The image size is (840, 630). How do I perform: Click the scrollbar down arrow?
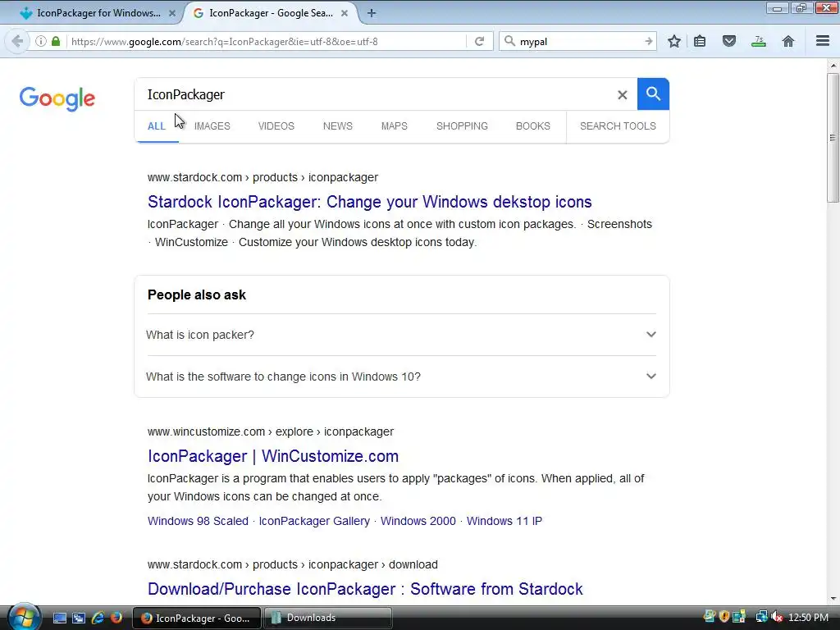click(833, 599)
